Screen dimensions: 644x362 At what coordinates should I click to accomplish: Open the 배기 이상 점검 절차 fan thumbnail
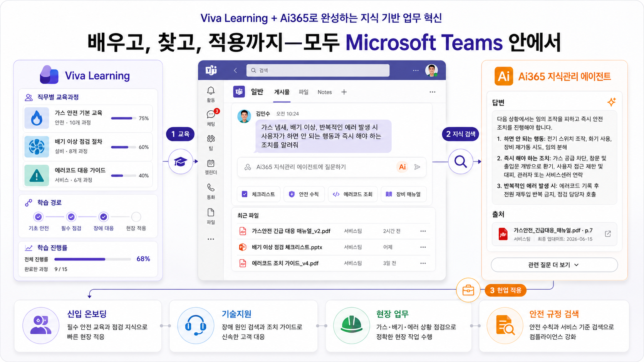(x=37, y=147)
